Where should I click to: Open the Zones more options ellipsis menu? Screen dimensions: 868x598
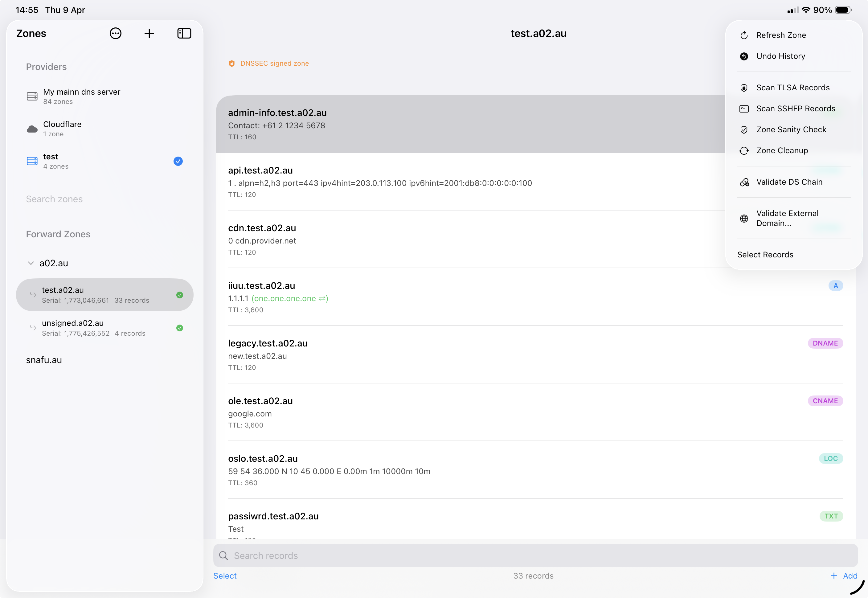pos(115,33)
